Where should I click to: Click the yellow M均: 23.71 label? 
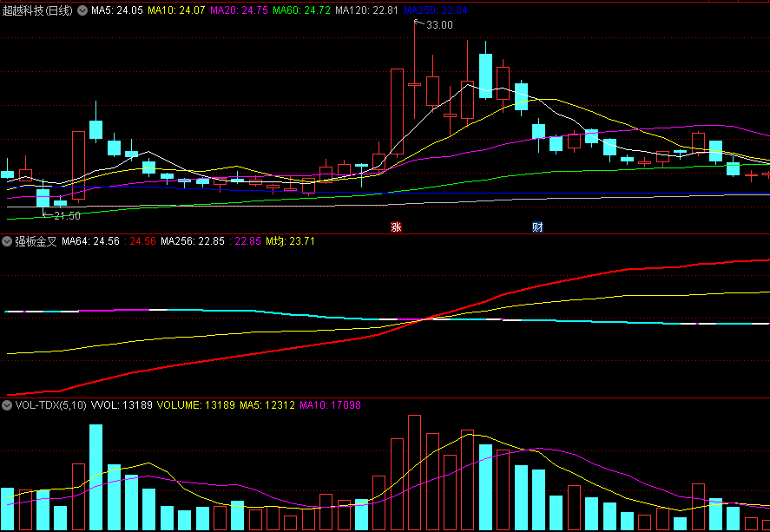(290, 241)
